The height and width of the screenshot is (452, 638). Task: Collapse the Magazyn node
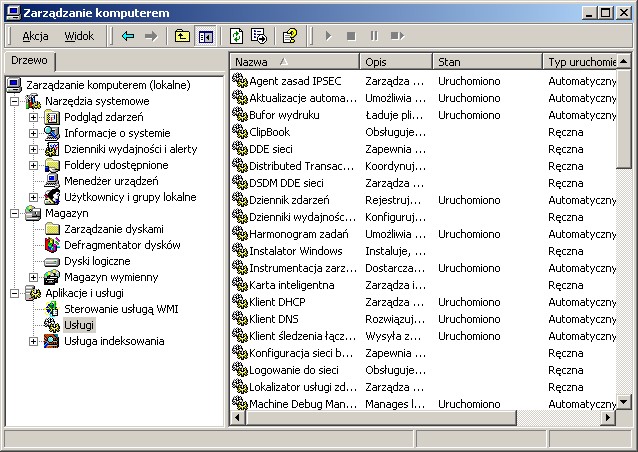click(x=14, y=213)
